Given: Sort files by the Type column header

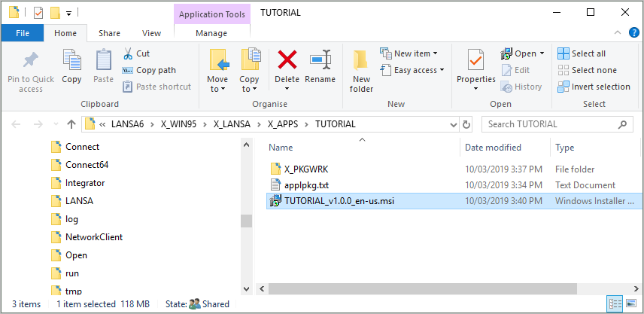Looking at the screenshot, I should tap(565, 148).
